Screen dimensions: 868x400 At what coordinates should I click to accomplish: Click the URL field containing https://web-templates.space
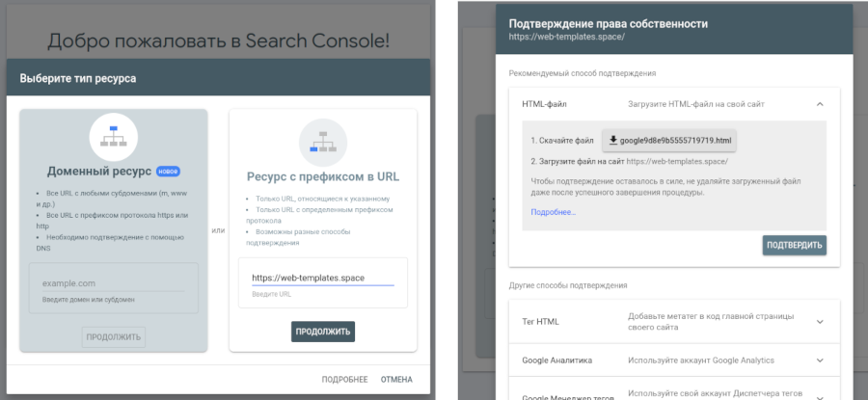pyautogui.click(x=322, y=278)
